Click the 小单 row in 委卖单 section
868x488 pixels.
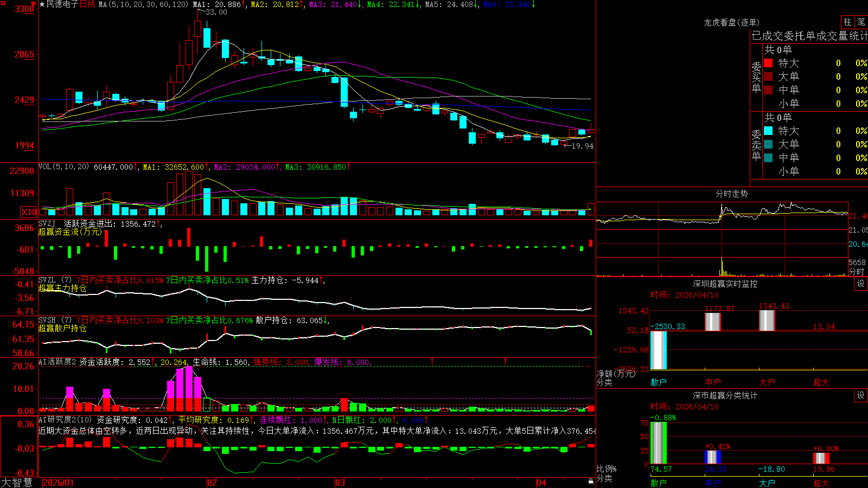[815, 171]
